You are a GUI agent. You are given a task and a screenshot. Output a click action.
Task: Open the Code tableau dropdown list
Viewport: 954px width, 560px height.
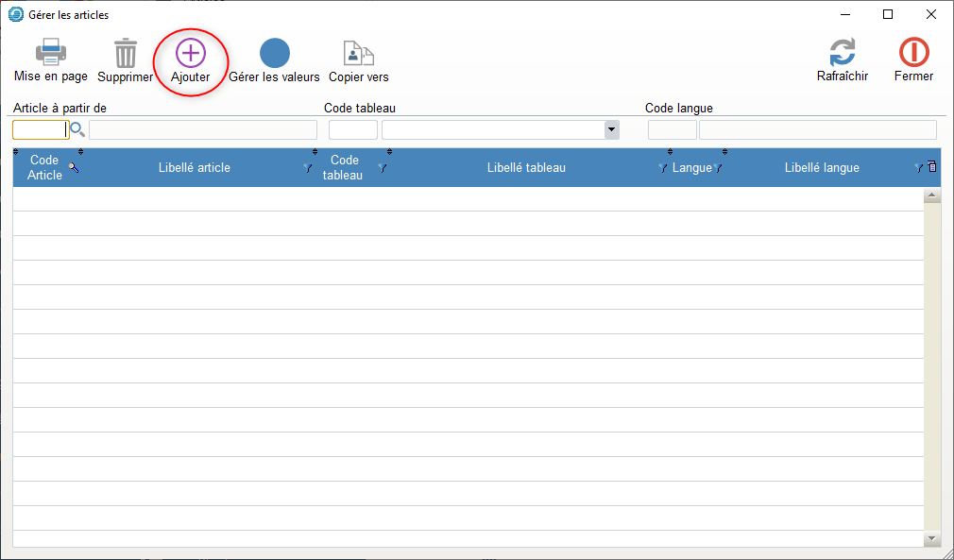click(611, 130)
